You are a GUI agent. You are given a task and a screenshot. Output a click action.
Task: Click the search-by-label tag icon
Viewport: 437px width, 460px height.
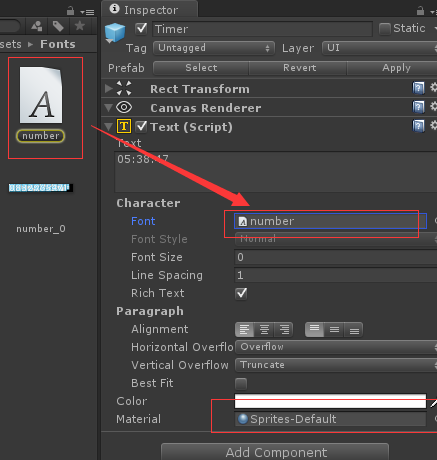click(x=58, y=26)
